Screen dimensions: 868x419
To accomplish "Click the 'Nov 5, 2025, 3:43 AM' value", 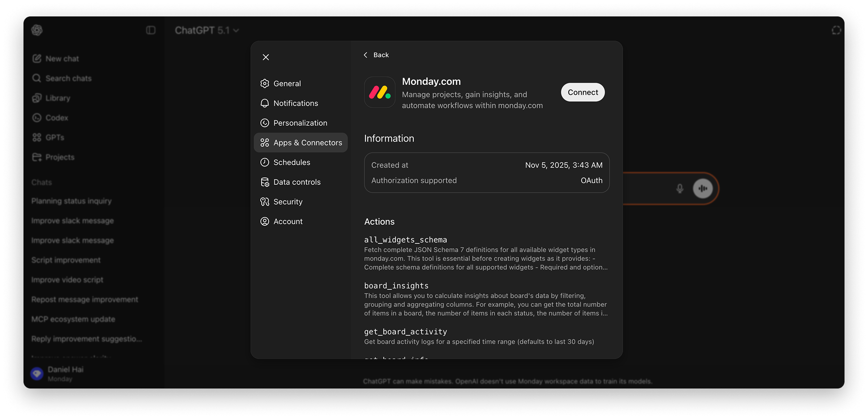I will (564, 165).
